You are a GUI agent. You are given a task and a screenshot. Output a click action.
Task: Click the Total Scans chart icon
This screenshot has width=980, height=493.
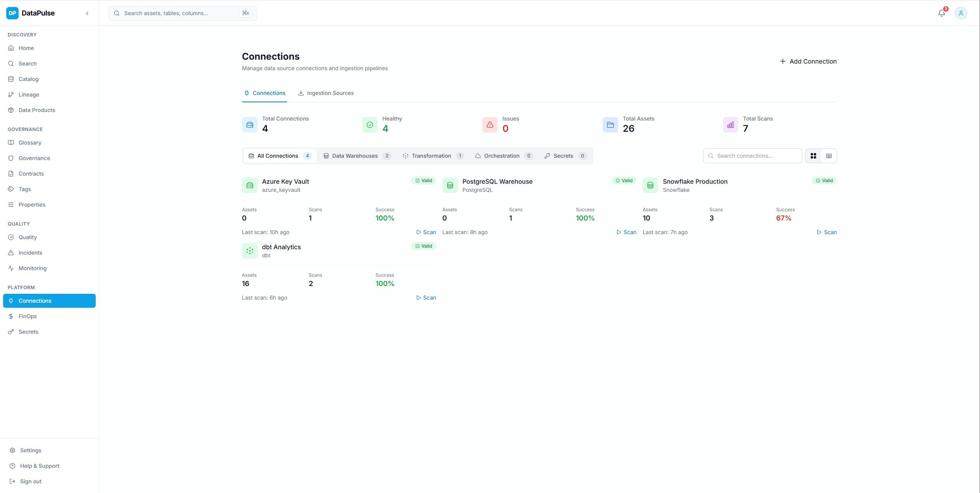(x=730, y=125)
